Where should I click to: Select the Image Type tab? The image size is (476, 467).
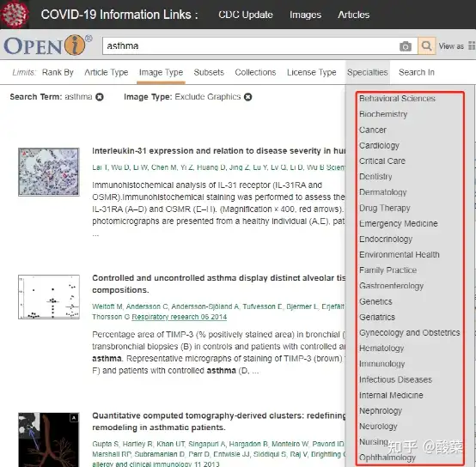coord(161,72)
